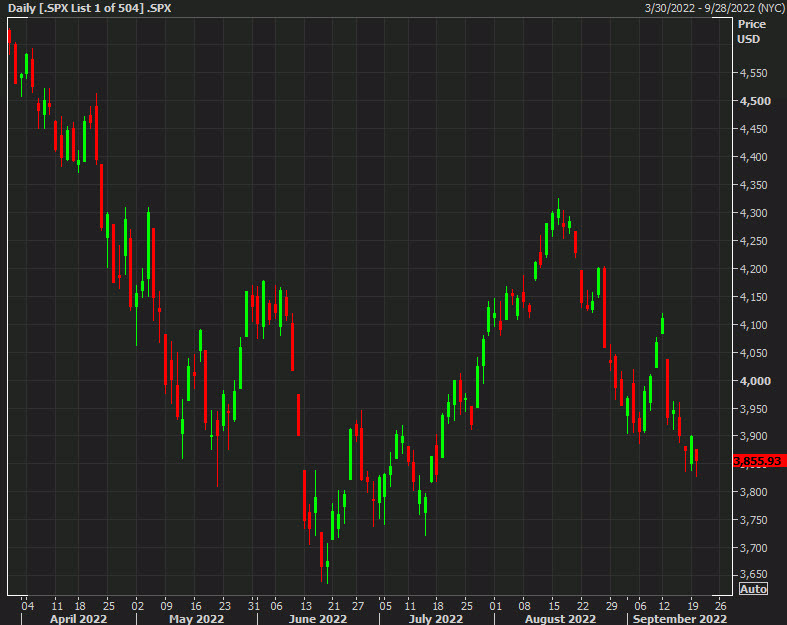
Task: Click the 3,700 price axis label
Action: (x=753, y=548)
